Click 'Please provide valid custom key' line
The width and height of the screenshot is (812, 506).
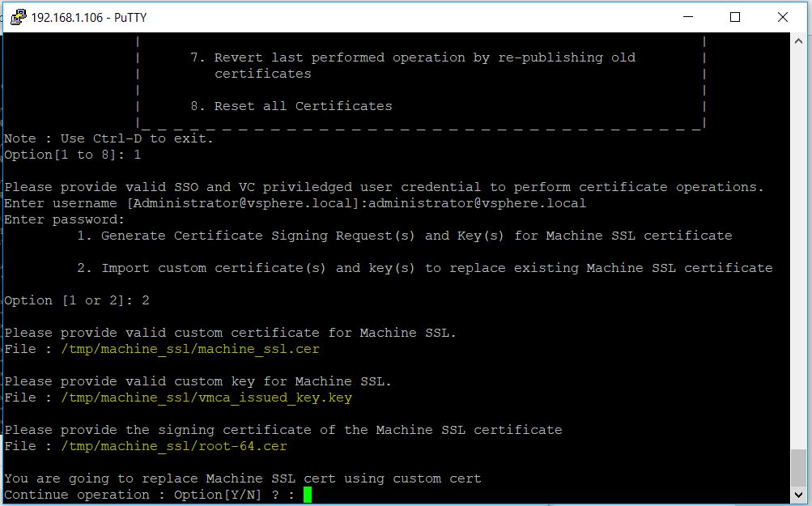(198, 381)
